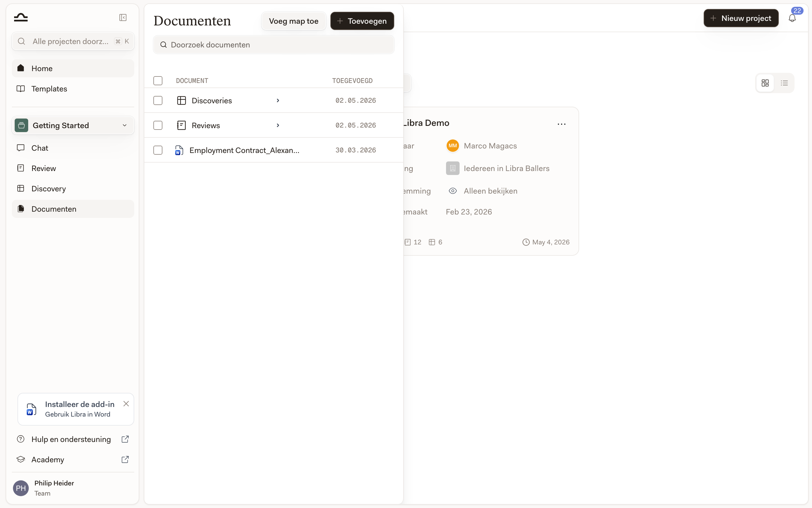The image size is (812, 508).
Task: Go to Home in sidebar
Action: coord(73,68)
